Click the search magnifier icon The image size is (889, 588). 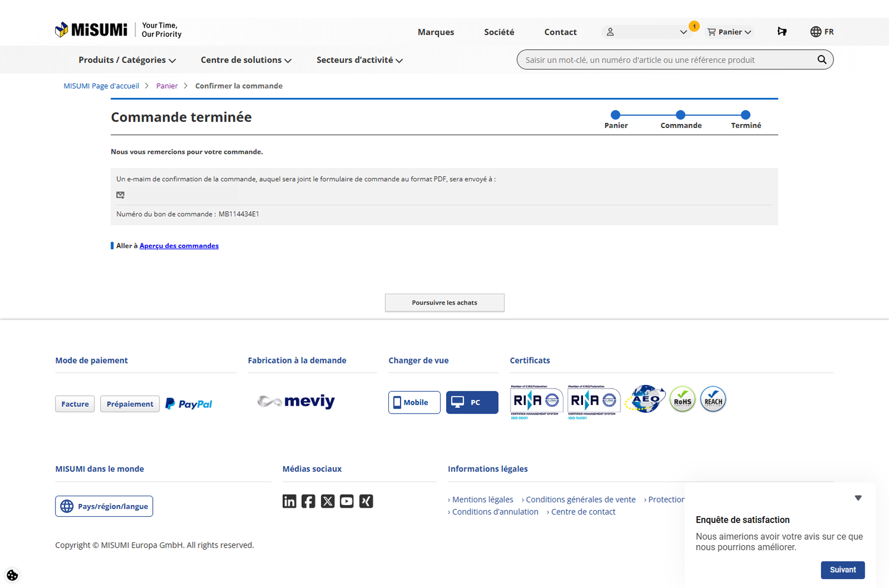[x=821, y=59]
